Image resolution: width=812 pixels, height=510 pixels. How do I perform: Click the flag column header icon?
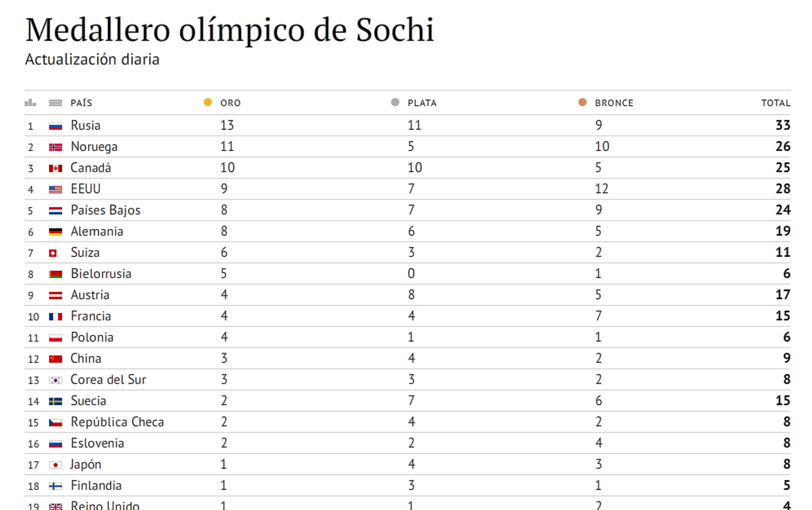(55, 103)
